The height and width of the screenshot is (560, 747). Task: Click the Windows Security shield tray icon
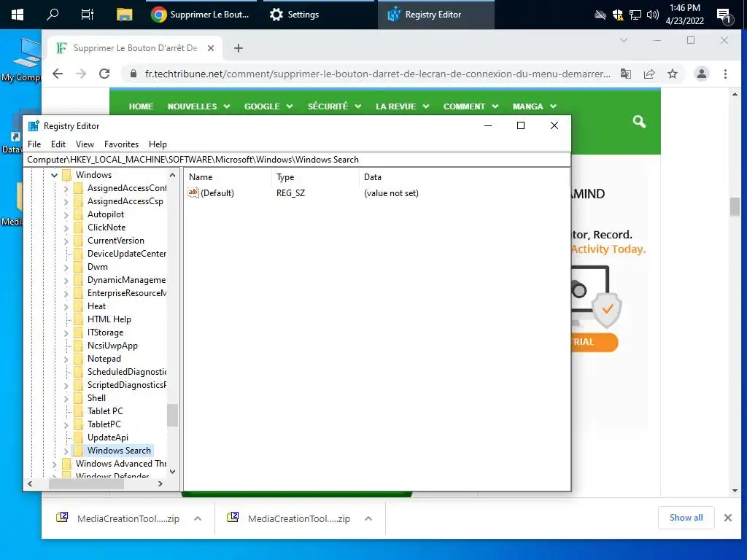coord(618,15)
